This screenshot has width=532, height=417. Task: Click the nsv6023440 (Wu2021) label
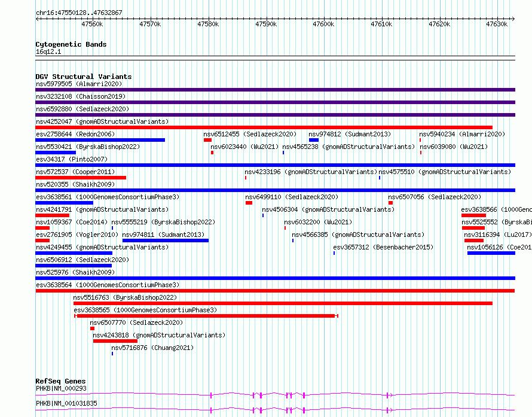(x=244, y=147)
